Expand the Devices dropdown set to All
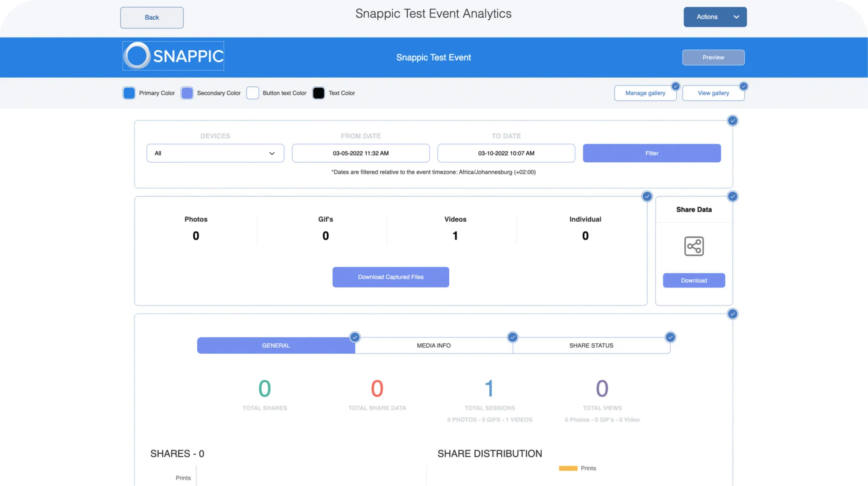Image resolution: width=868 pixels, height=486 pixels. pyautogui.click(x=215, y=153)
